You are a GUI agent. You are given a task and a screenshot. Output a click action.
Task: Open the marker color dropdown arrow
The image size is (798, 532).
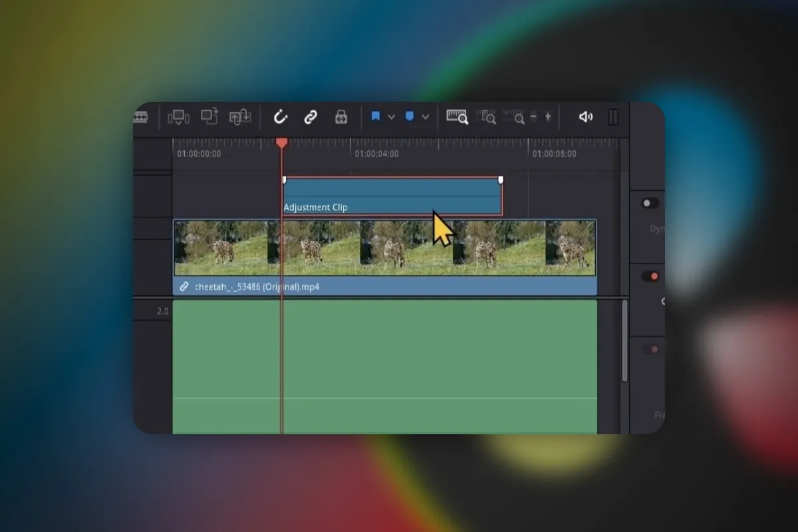tap(426, 118)
